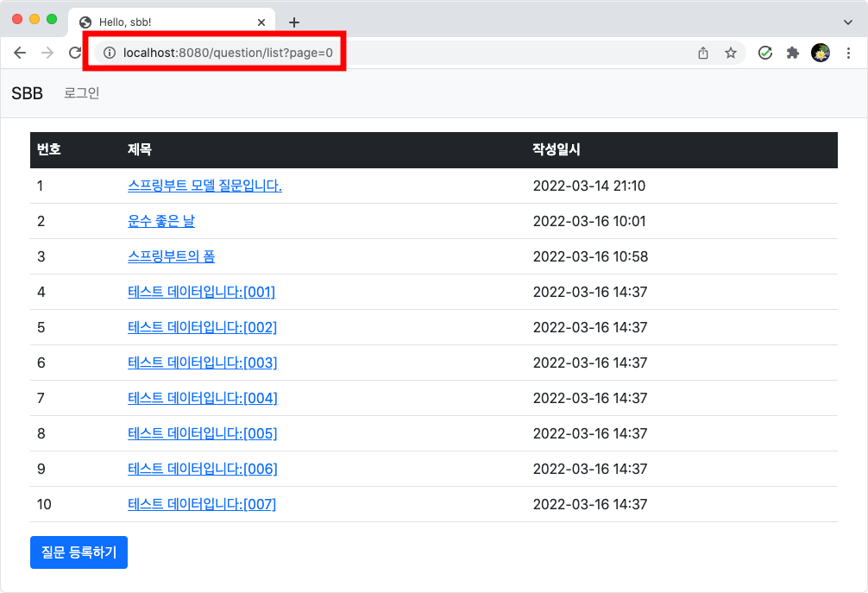The image size is (868, 593).
Task: Open the 스프링부트 모델 질문입니다. question
Action: (204, 186)
